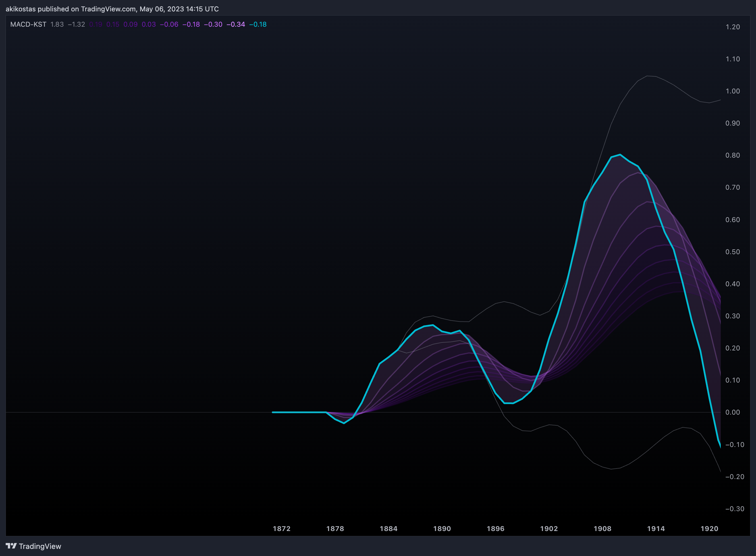Click the purple −0.18 legend value
The width and height of the screenshot is (756, 556).
(191, 24)
